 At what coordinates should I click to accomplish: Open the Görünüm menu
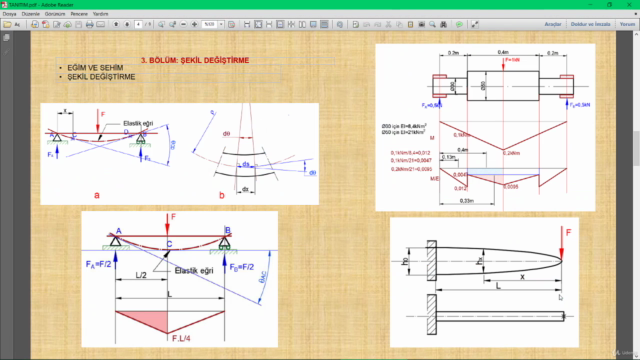pos(55,14)
